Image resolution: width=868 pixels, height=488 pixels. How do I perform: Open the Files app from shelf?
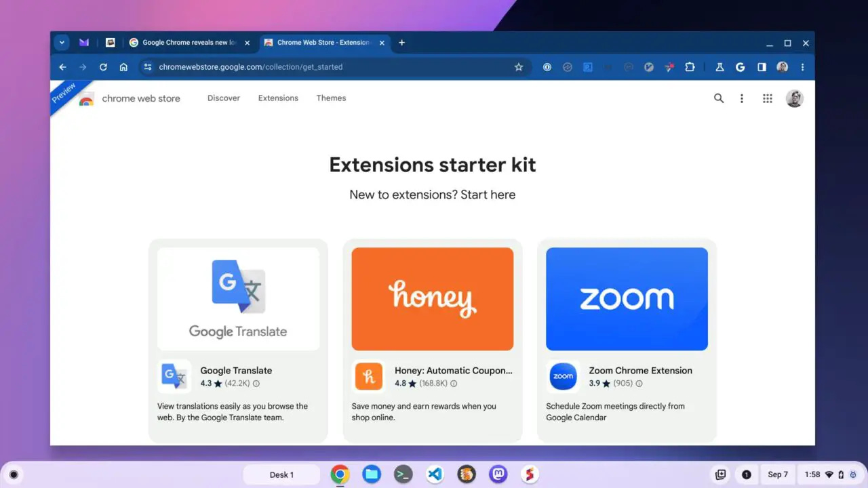point(371,474)
